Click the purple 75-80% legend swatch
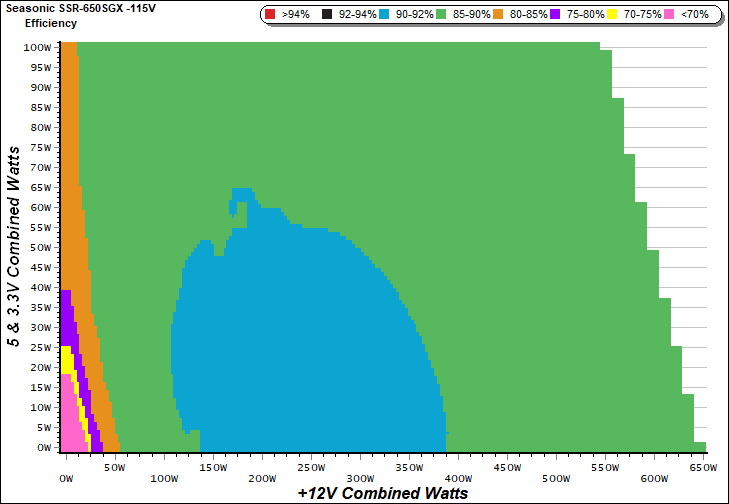This screenshot has height=504, width=729. (557, 15)
